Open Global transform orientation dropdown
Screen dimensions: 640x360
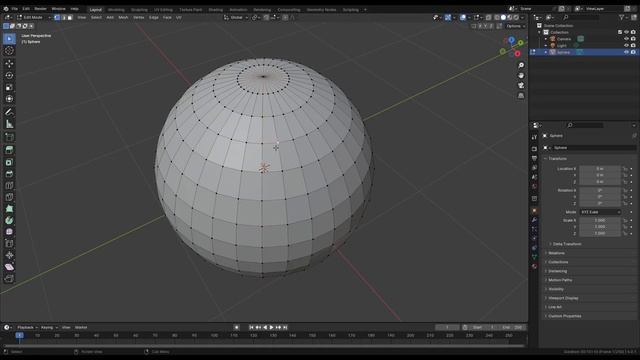click(x=236, y=18)
